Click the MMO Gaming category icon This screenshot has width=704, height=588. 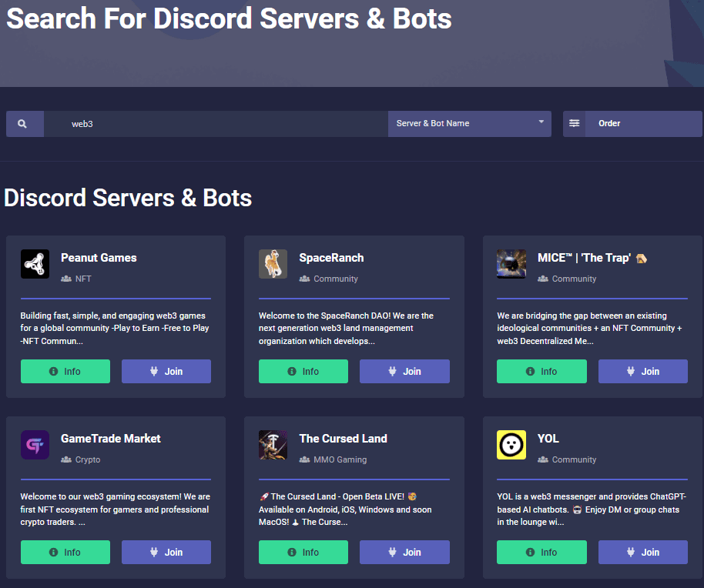click(304, 459)
